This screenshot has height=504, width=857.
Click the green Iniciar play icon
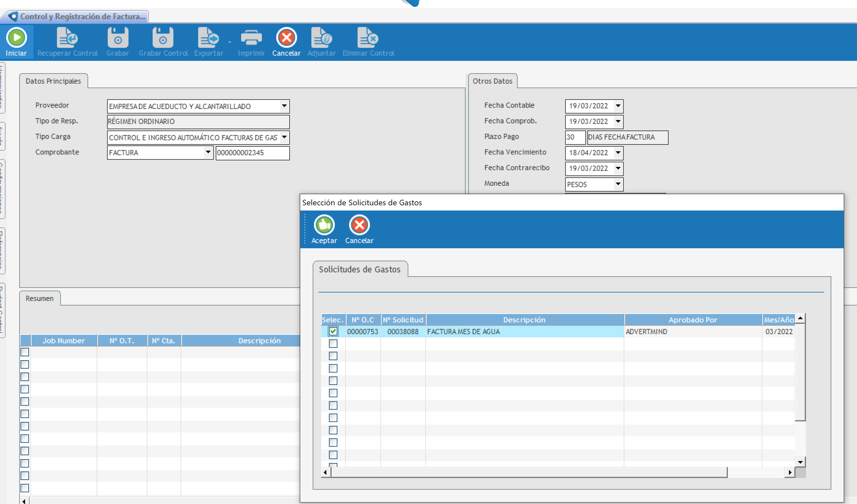[16, 37]
